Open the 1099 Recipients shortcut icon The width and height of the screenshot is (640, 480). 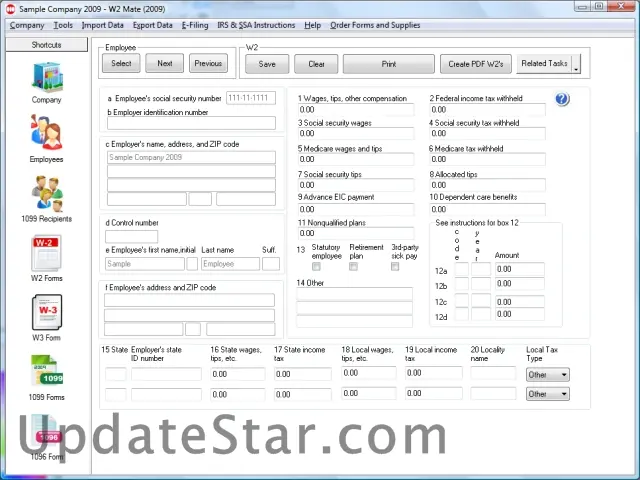47,194
